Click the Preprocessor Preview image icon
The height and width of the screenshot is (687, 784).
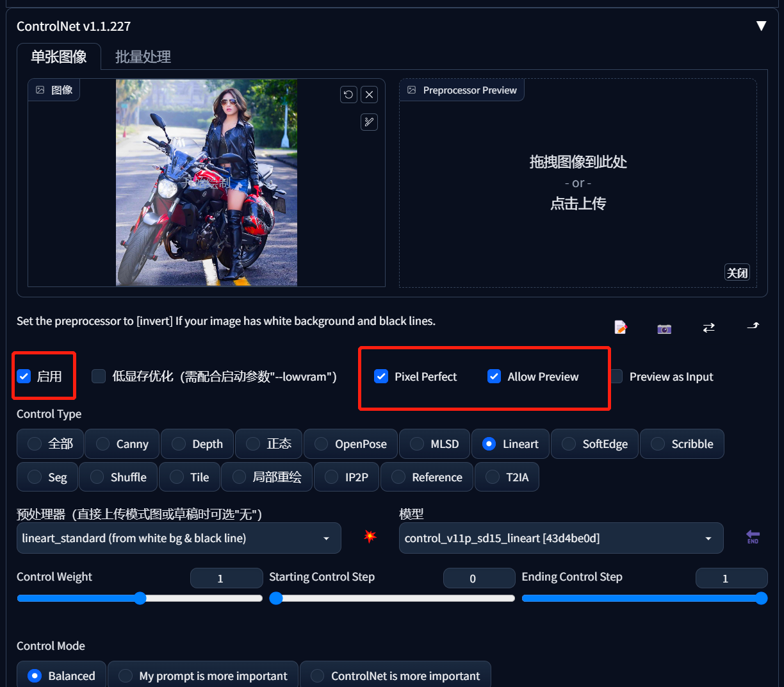coord(412,90)
